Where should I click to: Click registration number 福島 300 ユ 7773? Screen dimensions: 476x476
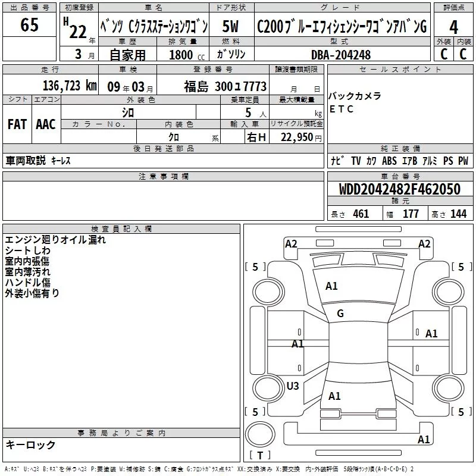[226, 86]
